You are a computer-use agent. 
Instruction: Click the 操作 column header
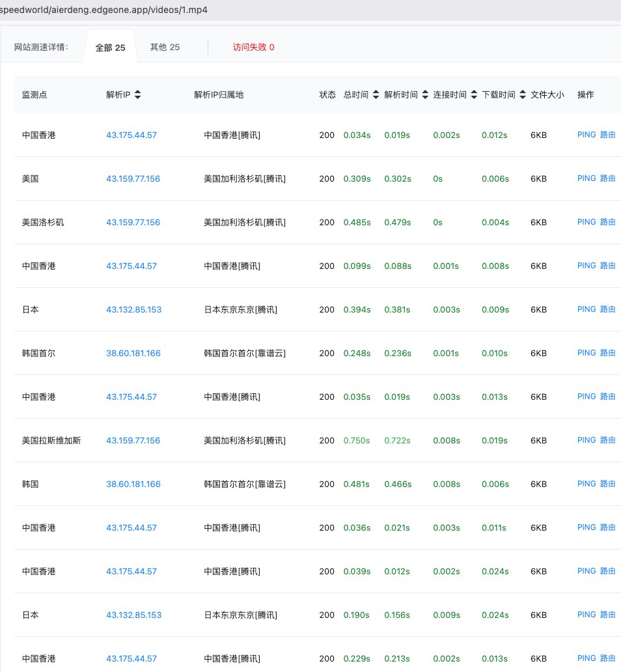585,94
